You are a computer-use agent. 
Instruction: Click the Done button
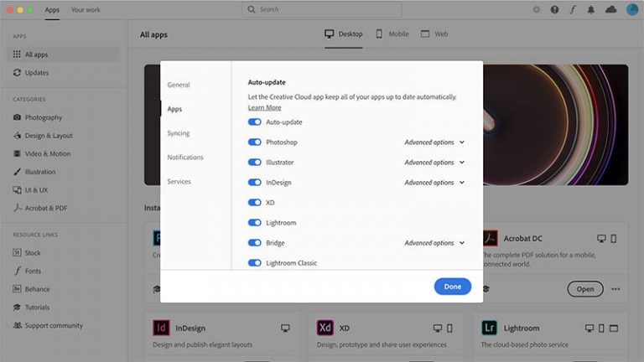click(x=453, y=287)
